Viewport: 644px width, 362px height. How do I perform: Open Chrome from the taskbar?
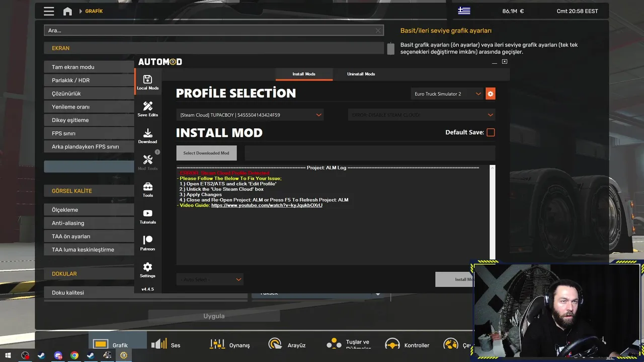[x=74, y=355]
